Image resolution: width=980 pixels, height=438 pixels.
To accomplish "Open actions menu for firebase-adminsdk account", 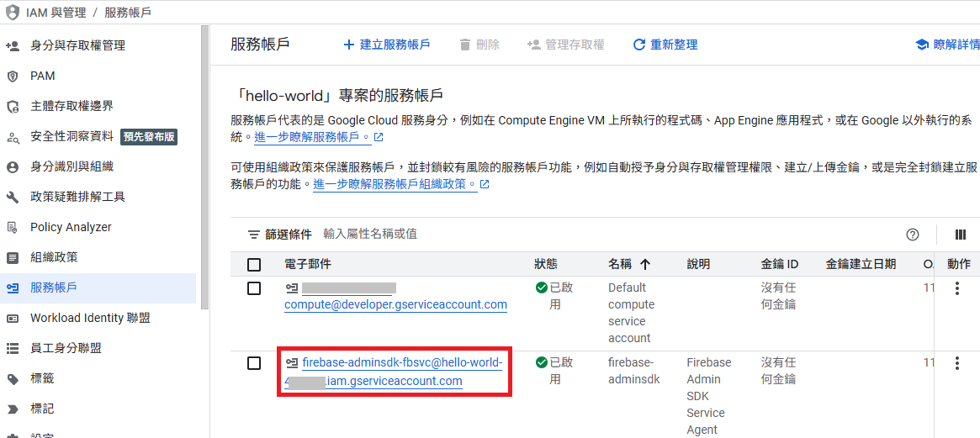I will (x=957, y=363).
